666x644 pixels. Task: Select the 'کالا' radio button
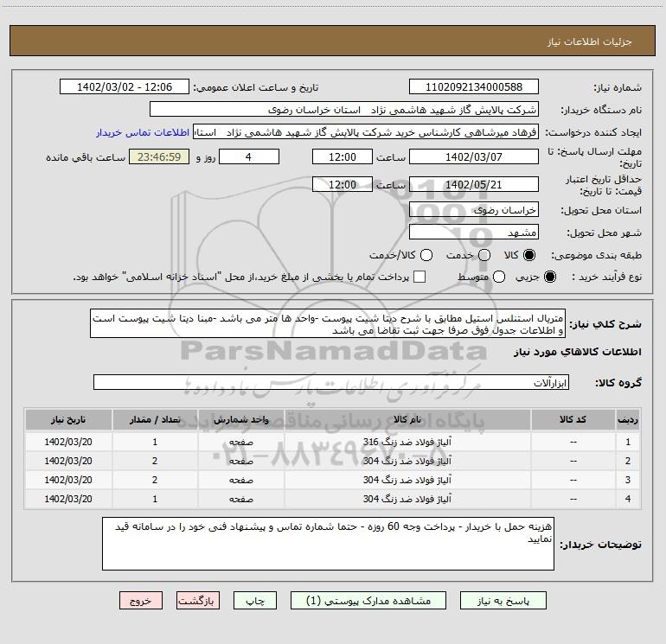point(530,256)
